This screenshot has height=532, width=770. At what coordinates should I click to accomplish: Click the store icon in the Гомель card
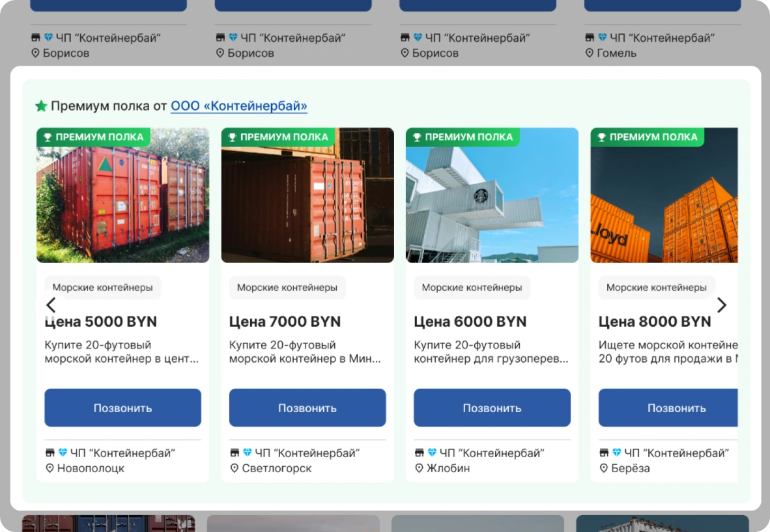[590, 38]
